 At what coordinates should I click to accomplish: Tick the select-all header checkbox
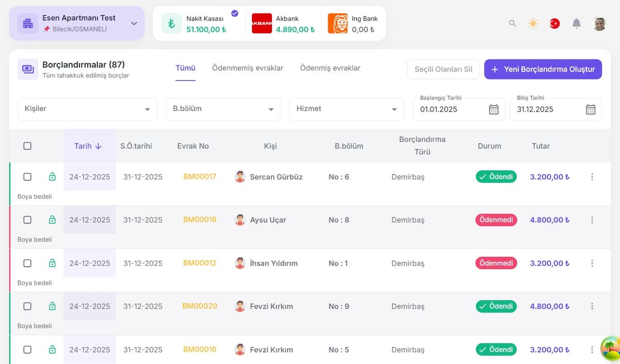point(27,146)
